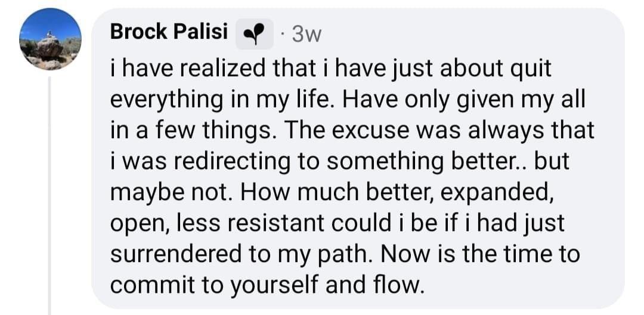This screenshot has height=315, width=644.
Task: Open Brock Palisi's profile picture
Action: [50, 39]
